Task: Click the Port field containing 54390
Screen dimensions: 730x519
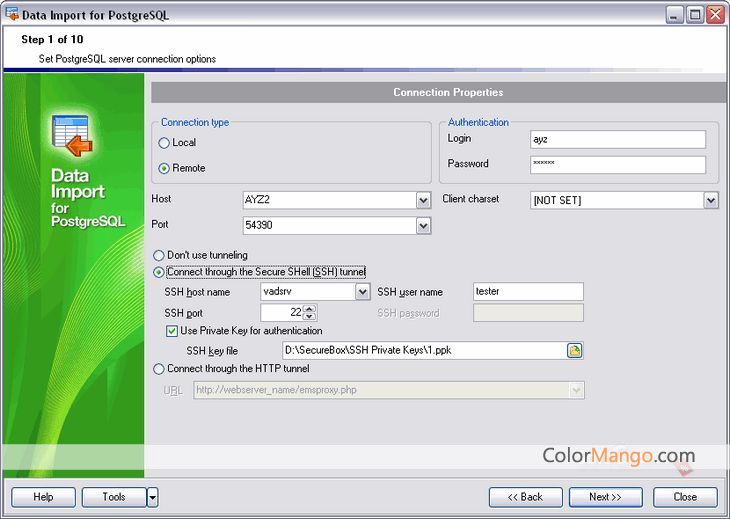Action: click(x=330, y=226)
